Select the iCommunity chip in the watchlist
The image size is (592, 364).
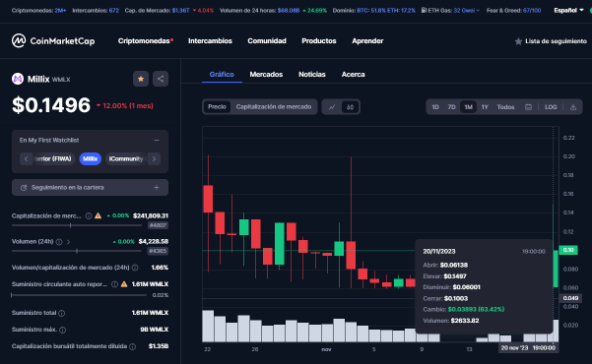pos(126,158)
